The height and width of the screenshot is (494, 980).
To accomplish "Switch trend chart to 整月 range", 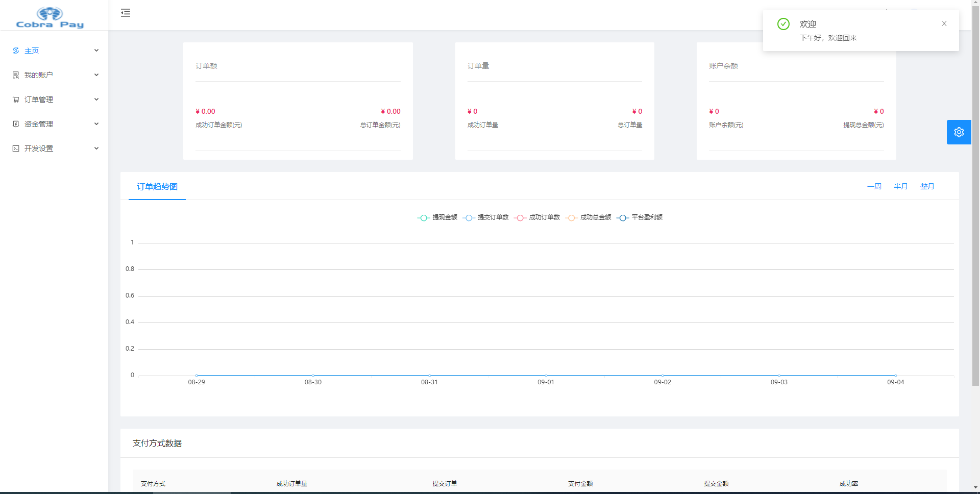I will click(x=927, y=186).
